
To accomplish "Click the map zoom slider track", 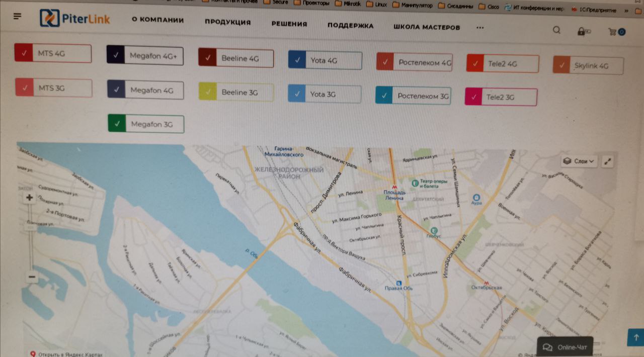I will pos(31,236).
